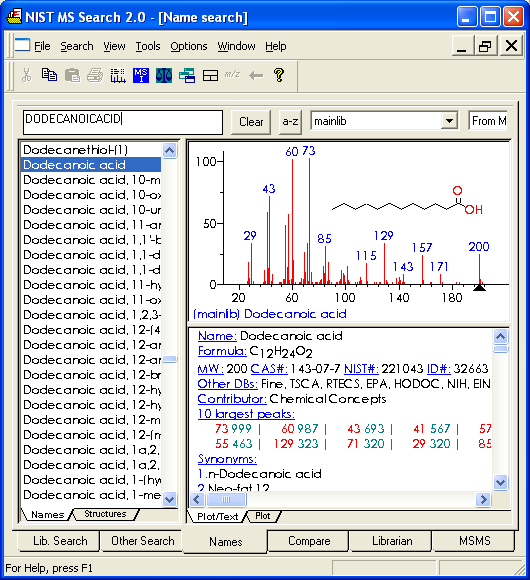Click the m/z toolbar icon
530x580 pixels.
click(233, 75)
